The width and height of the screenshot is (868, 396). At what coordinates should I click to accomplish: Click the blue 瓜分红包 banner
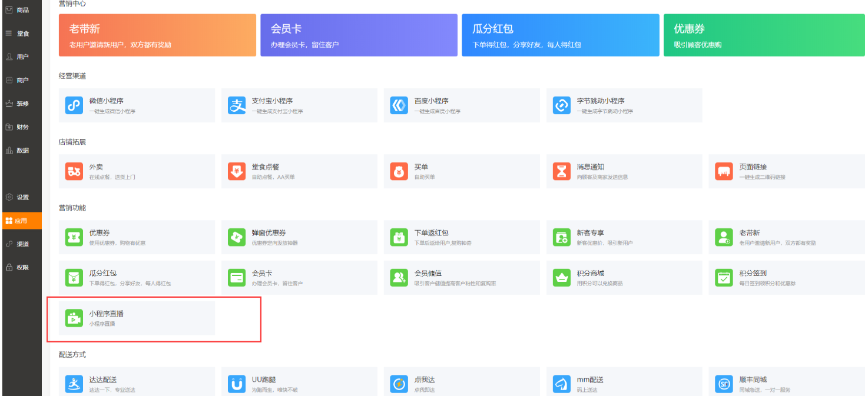(560, 35)
